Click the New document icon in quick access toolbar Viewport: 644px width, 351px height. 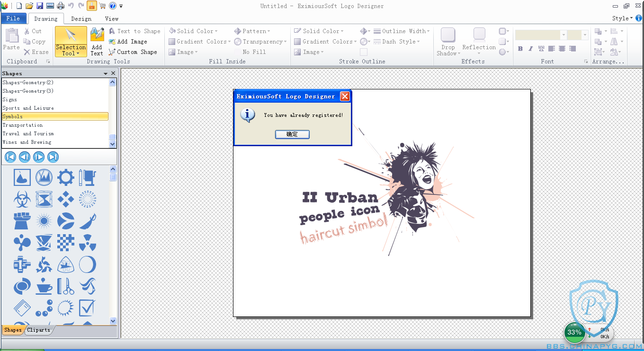tap(19, 6)
